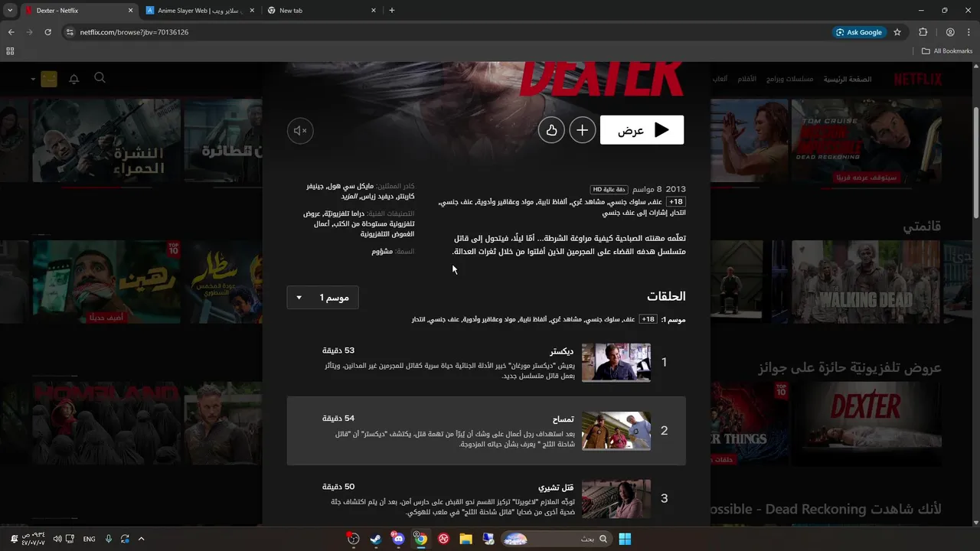Click the HD quality badge دقة عالية
The image size is (980, 551).
[609, 189]
